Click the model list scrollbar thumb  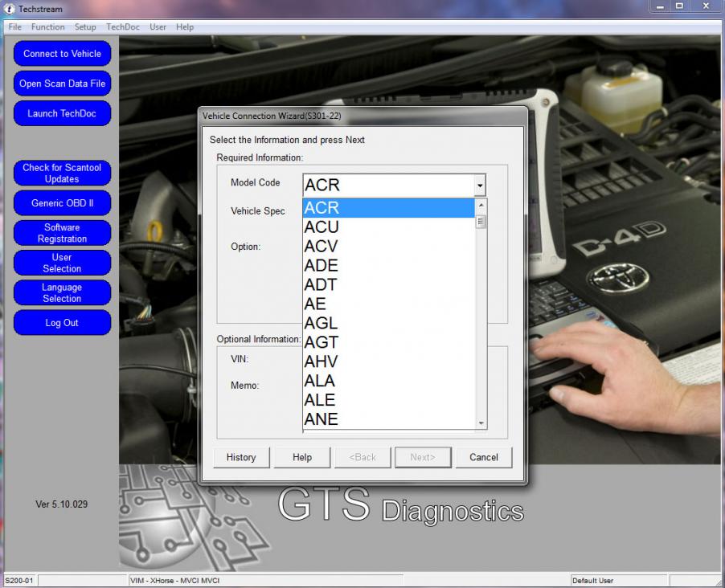point(481,222)
